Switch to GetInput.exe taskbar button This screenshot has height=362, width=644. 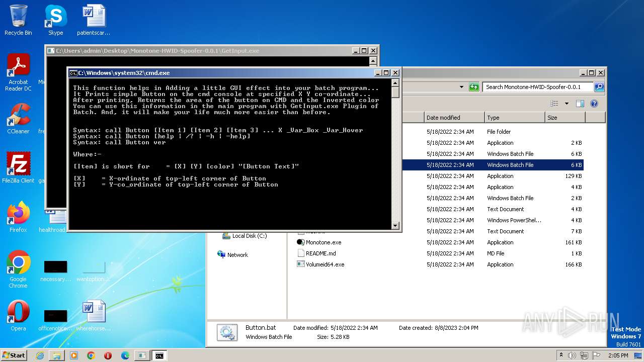142,355
